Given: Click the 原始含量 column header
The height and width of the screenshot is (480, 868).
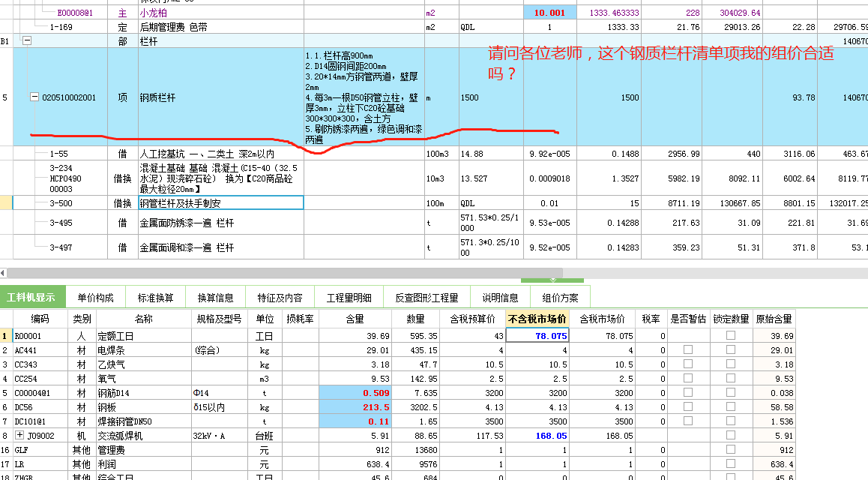Looking at the screenshot, I should [774, 319].
